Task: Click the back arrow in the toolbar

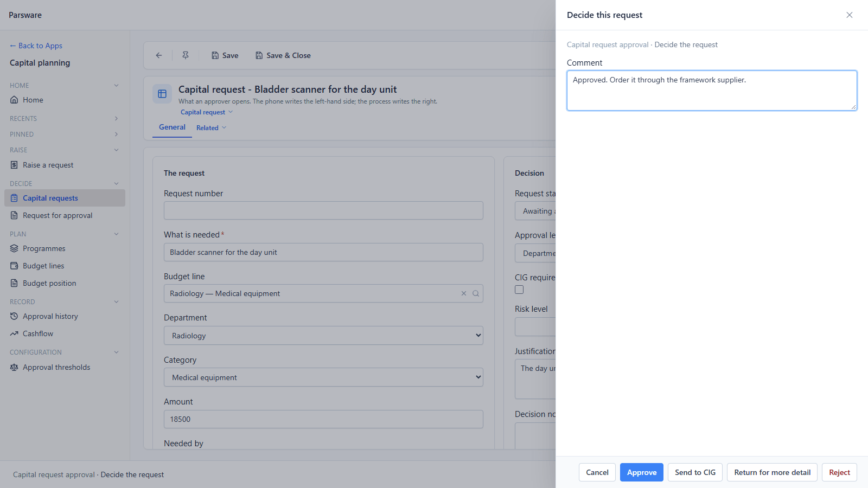Action: coord(159,55)
